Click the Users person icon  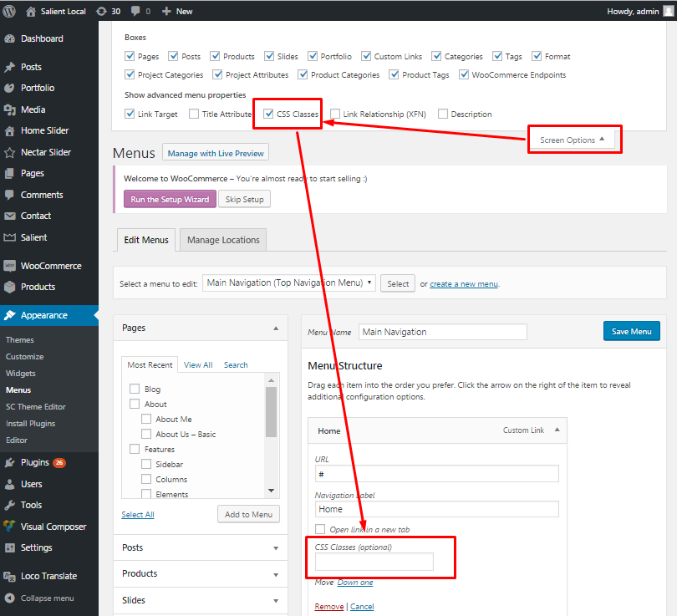9,484
